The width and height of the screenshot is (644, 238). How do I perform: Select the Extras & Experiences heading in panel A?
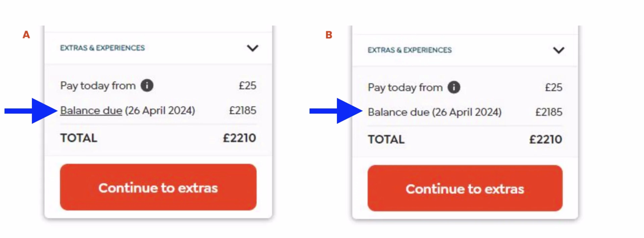click(x=102, y=48)
